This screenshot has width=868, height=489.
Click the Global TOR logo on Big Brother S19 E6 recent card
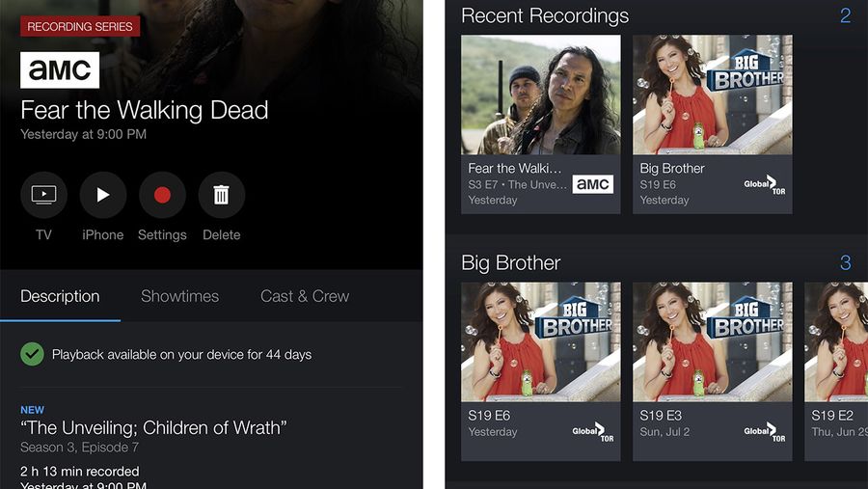(765, 185)
